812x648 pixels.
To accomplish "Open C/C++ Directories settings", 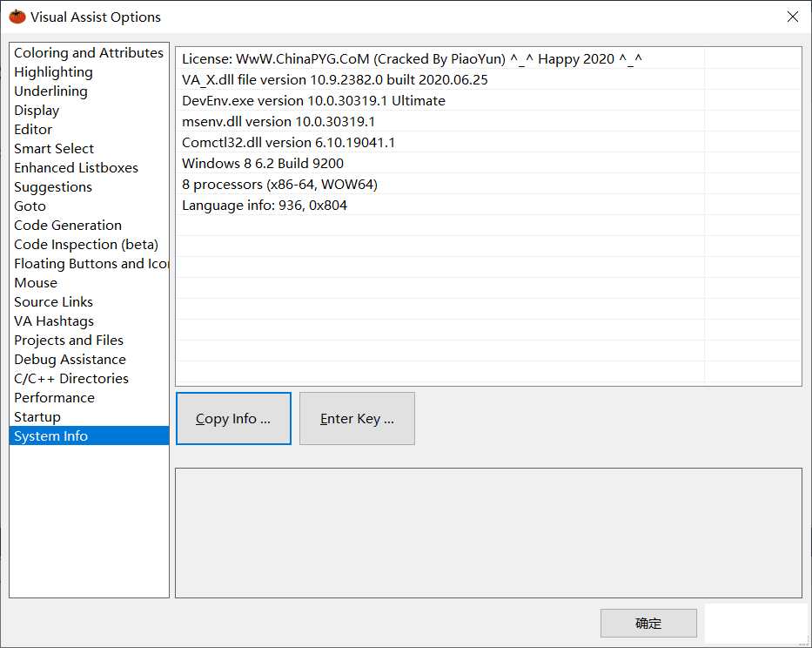I will coord(89,379).
